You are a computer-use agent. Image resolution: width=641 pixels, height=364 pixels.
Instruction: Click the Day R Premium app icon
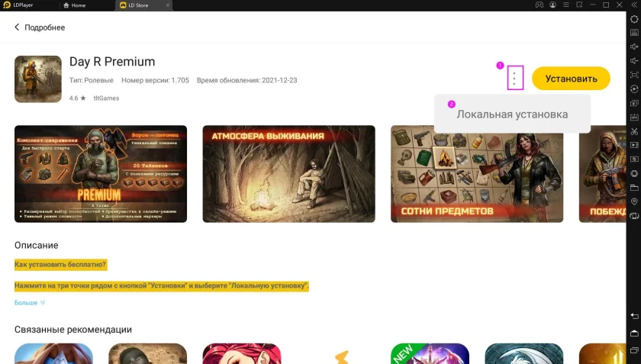(x=38, y=79)
